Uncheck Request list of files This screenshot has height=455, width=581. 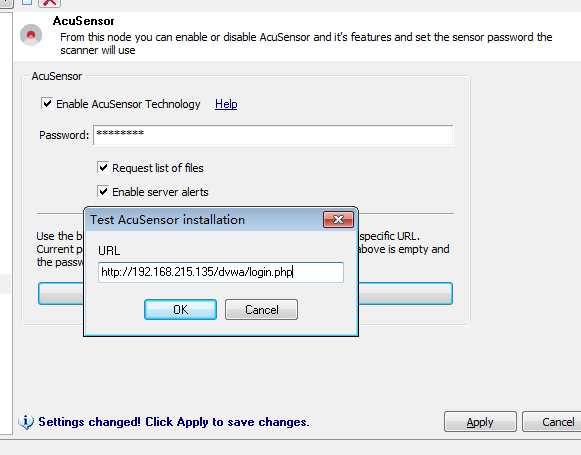(103, 167)
